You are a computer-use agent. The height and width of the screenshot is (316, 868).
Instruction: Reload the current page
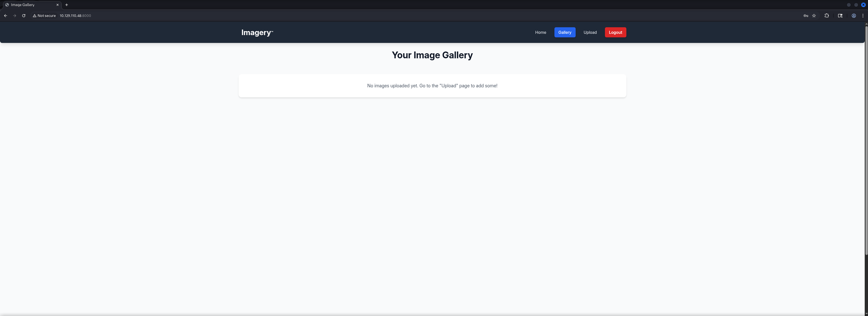(x=23, y=15)
